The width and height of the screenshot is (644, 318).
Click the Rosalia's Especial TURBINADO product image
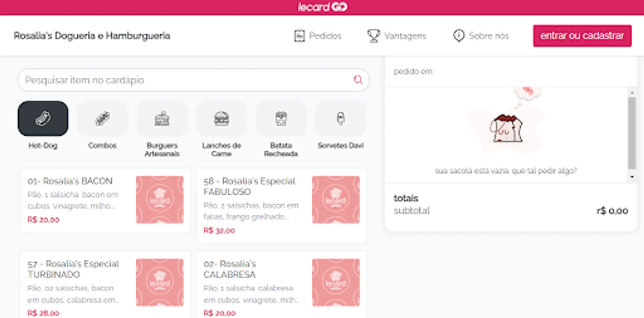pyautogui.click(x=160, y=282)
